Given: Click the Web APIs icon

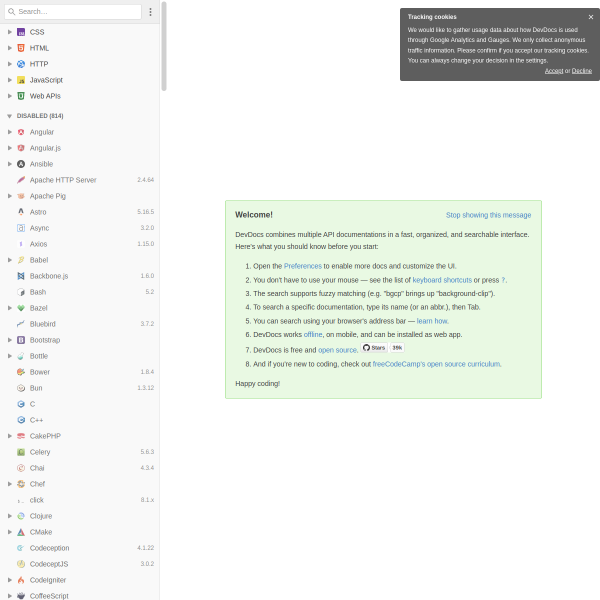Looking at the screenshot, I should click(x=21, y=96).
